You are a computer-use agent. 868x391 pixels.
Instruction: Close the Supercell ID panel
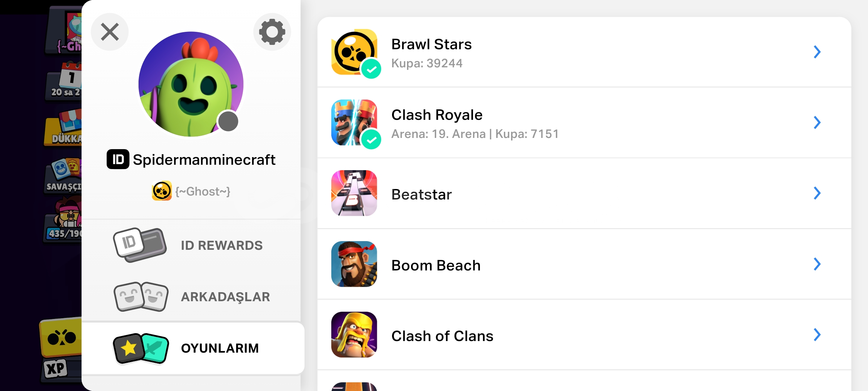pyautogui.click(x=110, y=32)
